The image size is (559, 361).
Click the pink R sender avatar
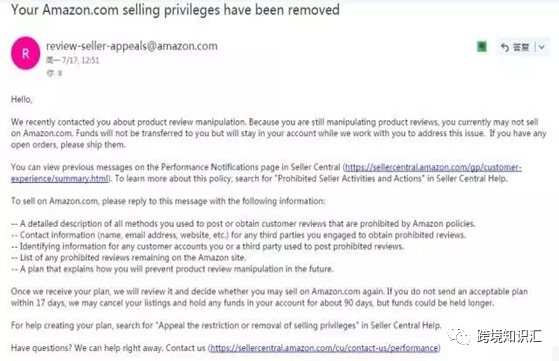pos(26,53)
